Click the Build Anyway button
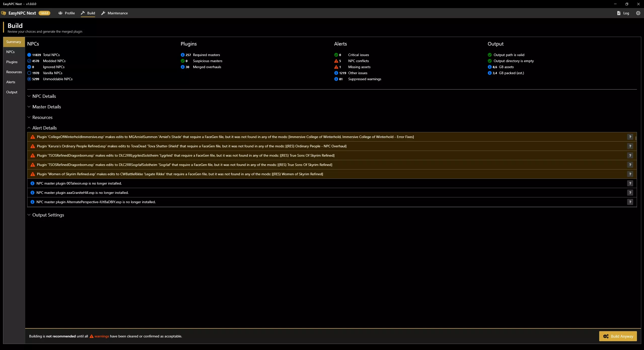This screenshot has width=644, height=350. (x=618, y=336)
